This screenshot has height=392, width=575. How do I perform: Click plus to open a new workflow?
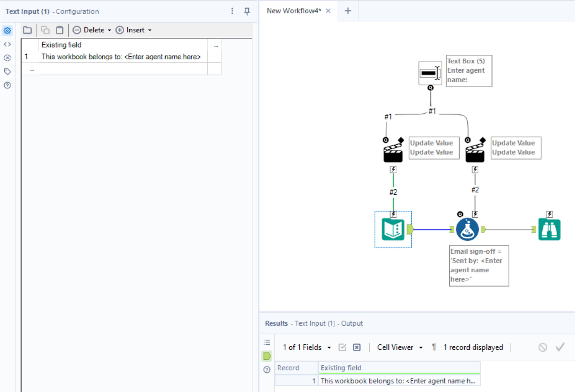[x=347, y=11]
